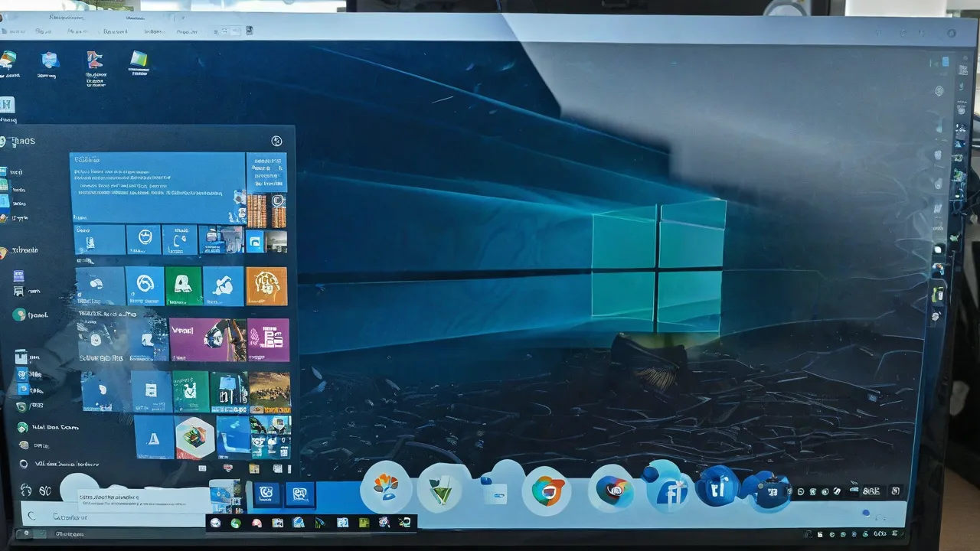Image resolution: width=980 pixels, height=551 pixels.
Task: Launch the orange flower app in the dock
Action: (x=385, y=487)
